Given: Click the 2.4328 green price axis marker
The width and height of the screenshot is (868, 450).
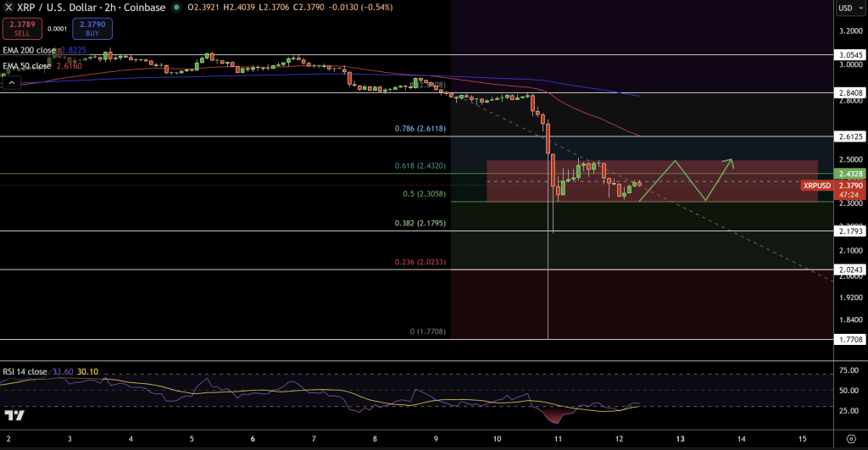Looking at the screenshot, I should click(x=849, y=174).
